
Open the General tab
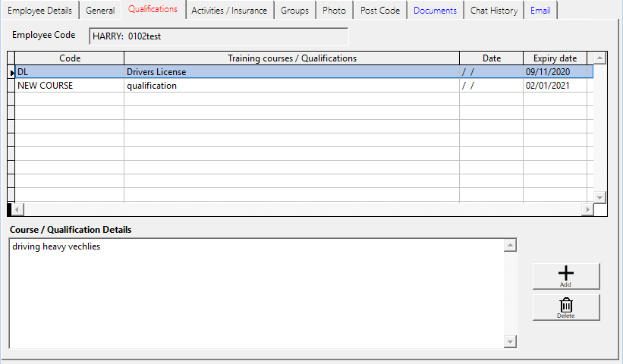100,11
